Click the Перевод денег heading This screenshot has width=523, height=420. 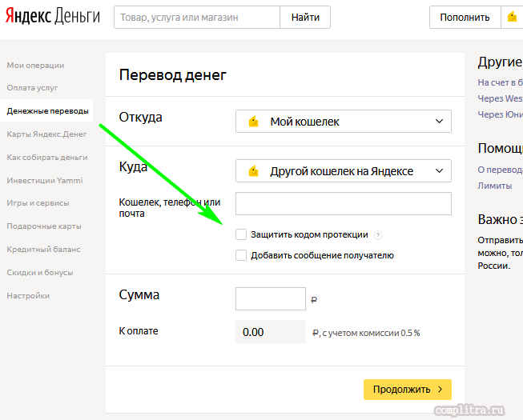(173, 75)
